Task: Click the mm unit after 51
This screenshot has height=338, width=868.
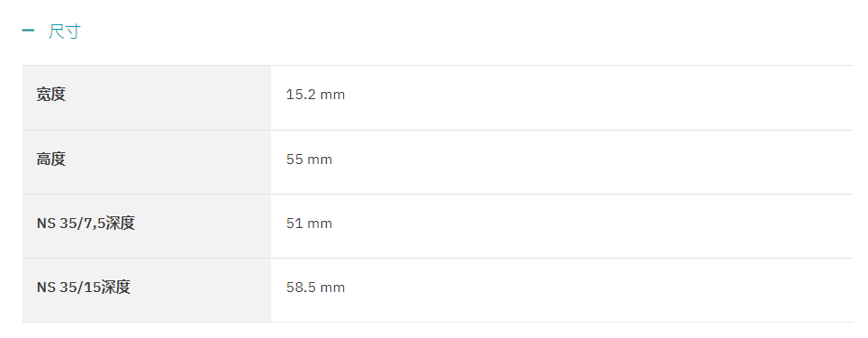Action: pyautogui.click(x=320, y=224)
